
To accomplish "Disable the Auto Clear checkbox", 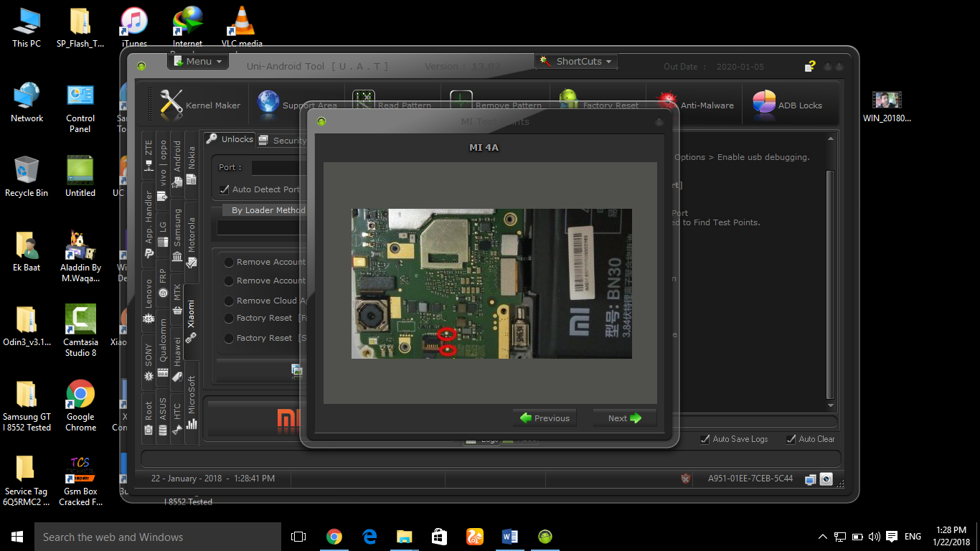I will coord(791,439).
